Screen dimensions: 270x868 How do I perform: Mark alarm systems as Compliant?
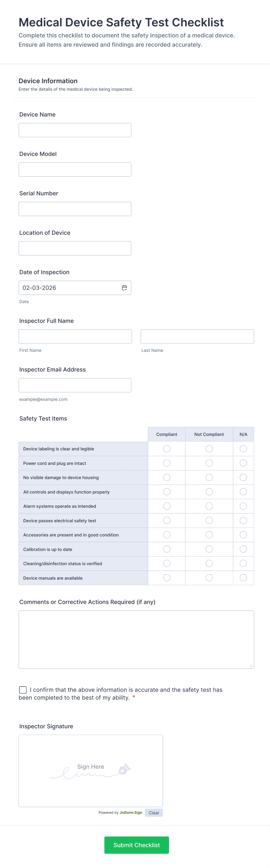coord(167,506)
